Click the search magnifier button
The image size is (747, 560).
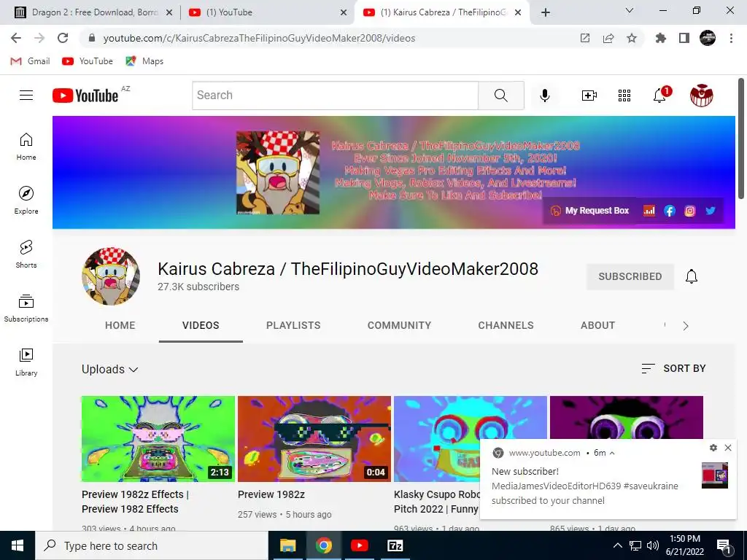501,96
